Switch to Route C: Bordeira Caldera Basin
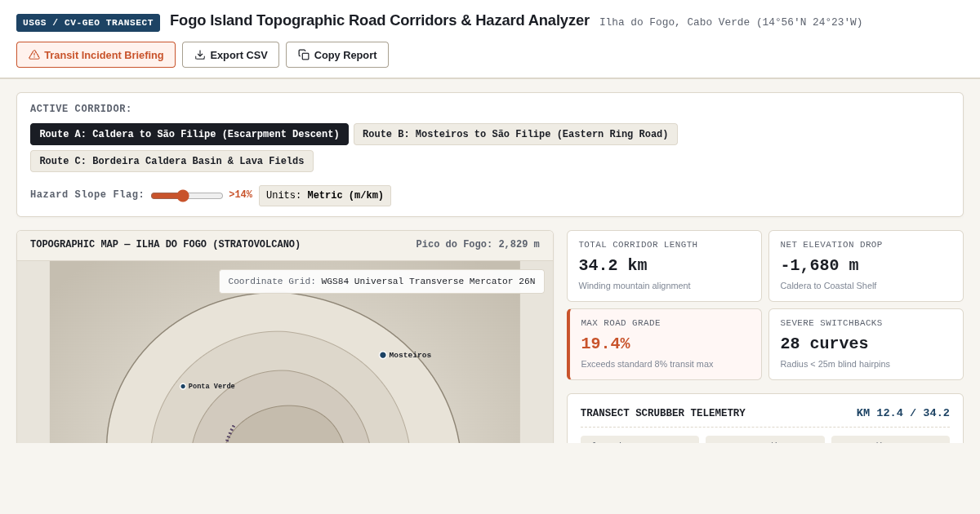Viewport: 980px width, 514px height. (x=171, y=162)
